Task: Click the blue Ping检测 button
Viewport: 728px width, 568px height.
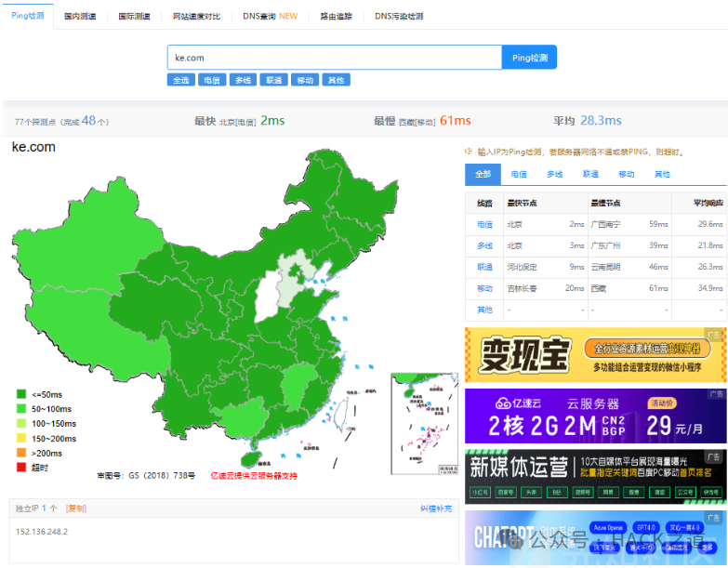Action: coord(529,58)
